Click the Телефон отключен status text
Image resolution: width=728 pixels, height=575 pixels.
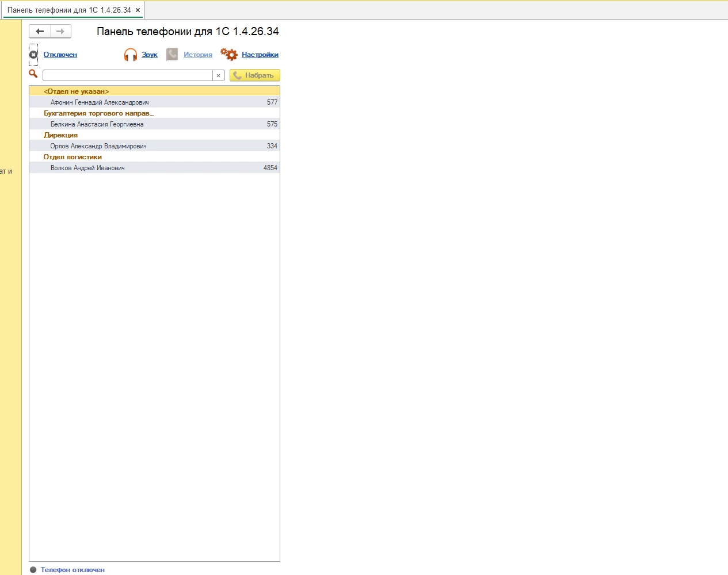[73, 570]
